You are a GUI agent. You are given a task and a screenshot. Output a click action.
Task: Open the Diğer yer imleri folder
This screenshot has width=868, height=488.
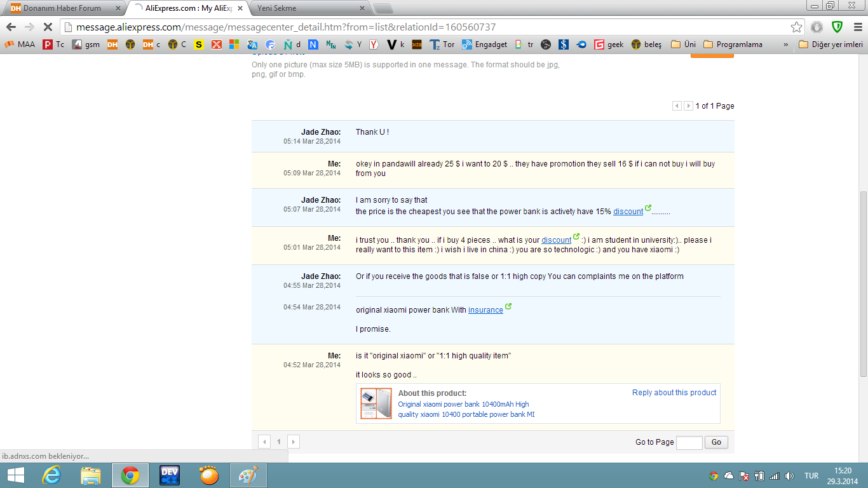point(831,44)
